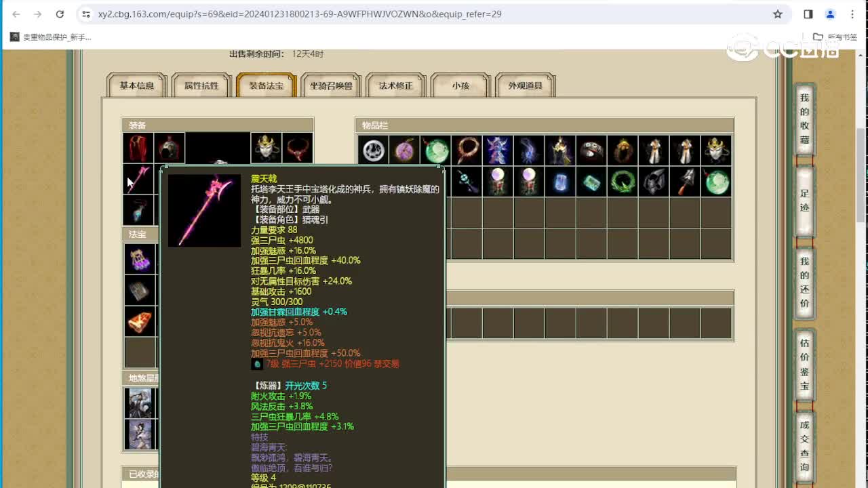Click the 震天戟 weapon image in tooltip

point(205,211)
